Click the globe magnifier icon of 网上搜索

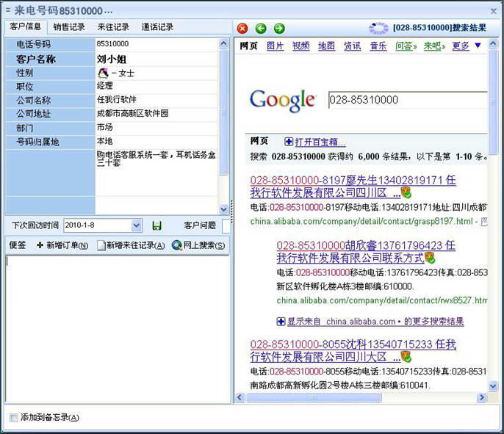point(176,245)
